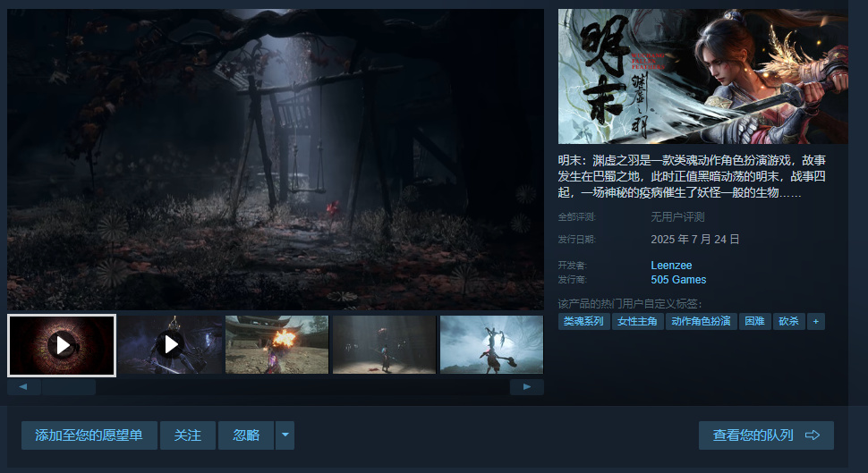Select the 动作角色扮演 tag
This screenshot has width=868, height=473.
[x=701, y=321]
